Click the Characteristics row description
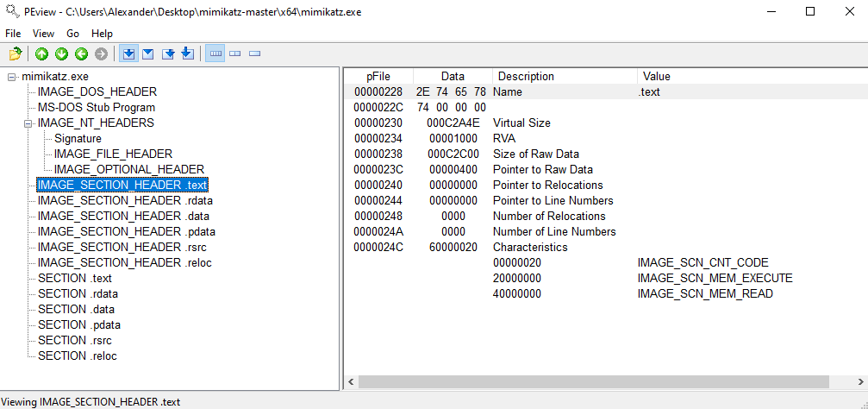 pos(530,247)
